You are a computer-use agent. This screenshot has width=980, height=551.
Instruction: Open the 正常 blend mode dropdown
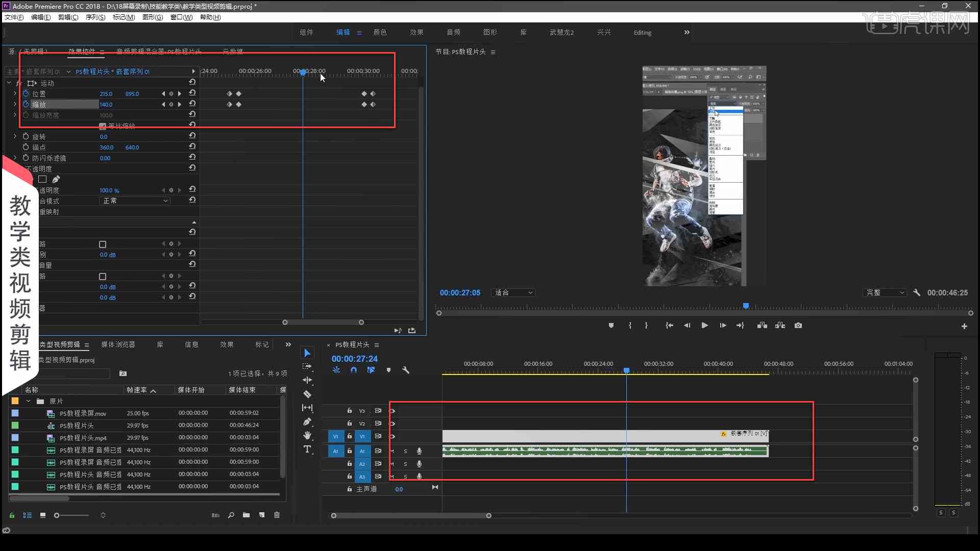click(134, 201)
